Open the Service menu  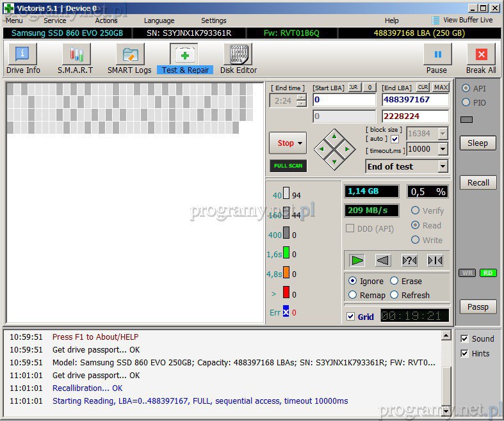[54, 20]
